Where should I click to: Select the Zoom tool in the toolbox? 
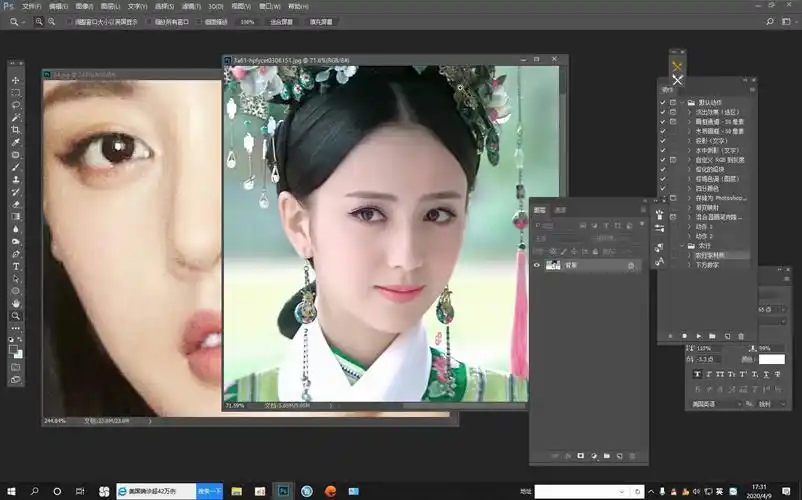pyautogui.click(x=16, y=316)
